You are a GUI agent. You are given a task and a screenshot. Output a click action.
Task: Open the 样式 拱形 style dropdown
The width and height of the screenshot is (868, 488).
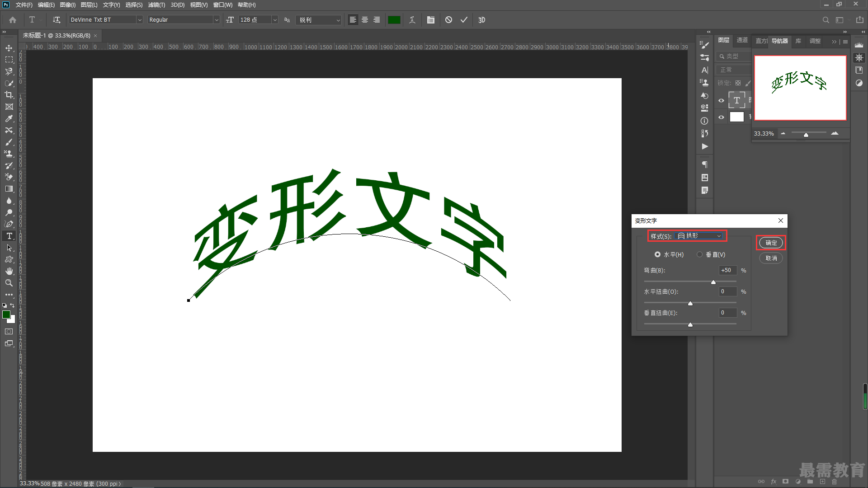tap(699, 236)
